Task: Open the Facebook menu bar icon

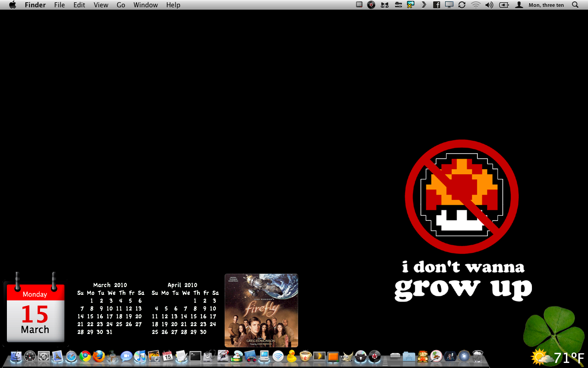Action: tap(436, 5)
